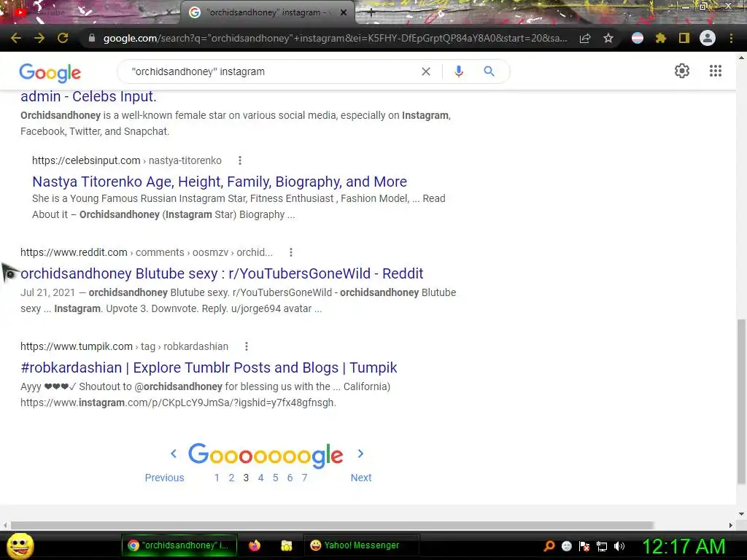Screen dimensions: 747x560
Task: Open Firefox from the taskbar
Action: pyautogui.click(x=255, y=545)
